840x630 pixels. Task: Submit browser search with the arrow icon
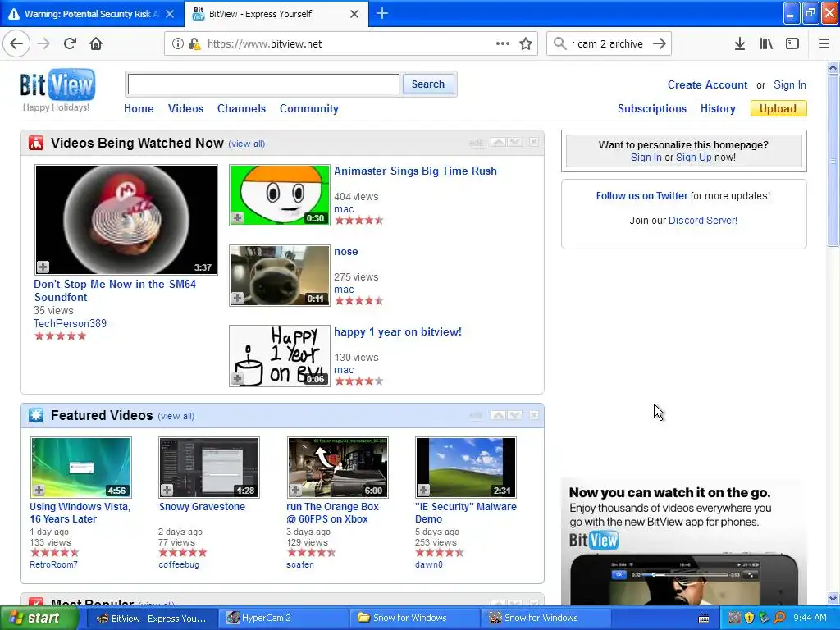click(x=660, y=43)
